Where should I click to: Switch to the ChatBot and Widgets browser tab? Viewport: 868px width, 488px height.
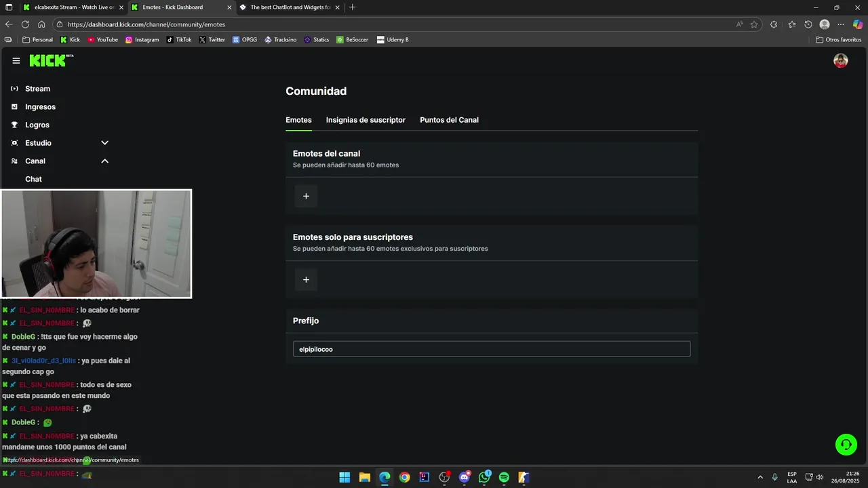point(288,7)
